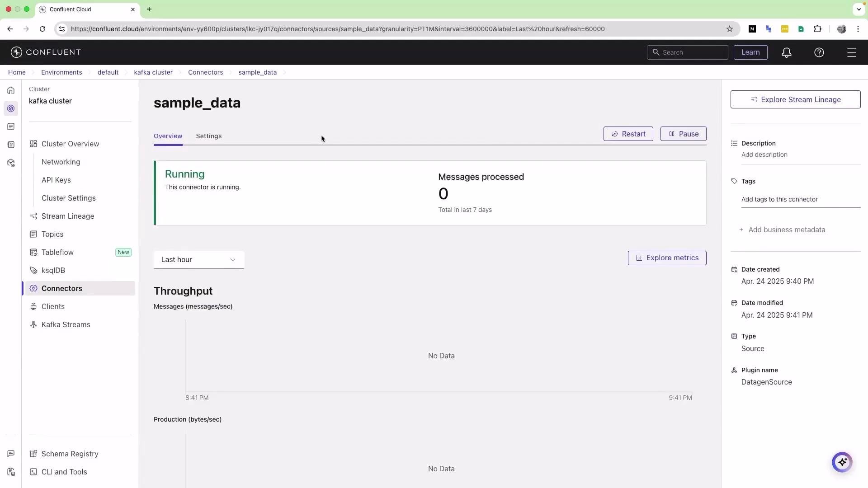868x488 pixels.
Task: Open API Keys in the sidebar
Action: click(x=56, y=180)
